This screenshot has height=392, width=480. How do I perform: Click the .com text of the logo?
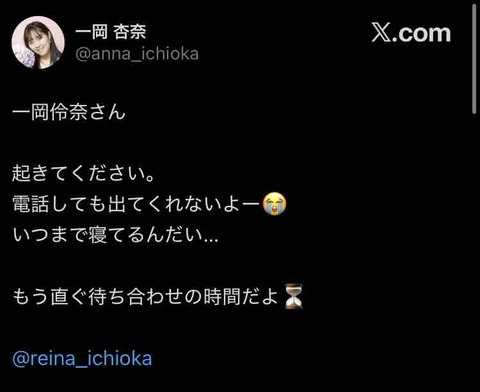421,34
